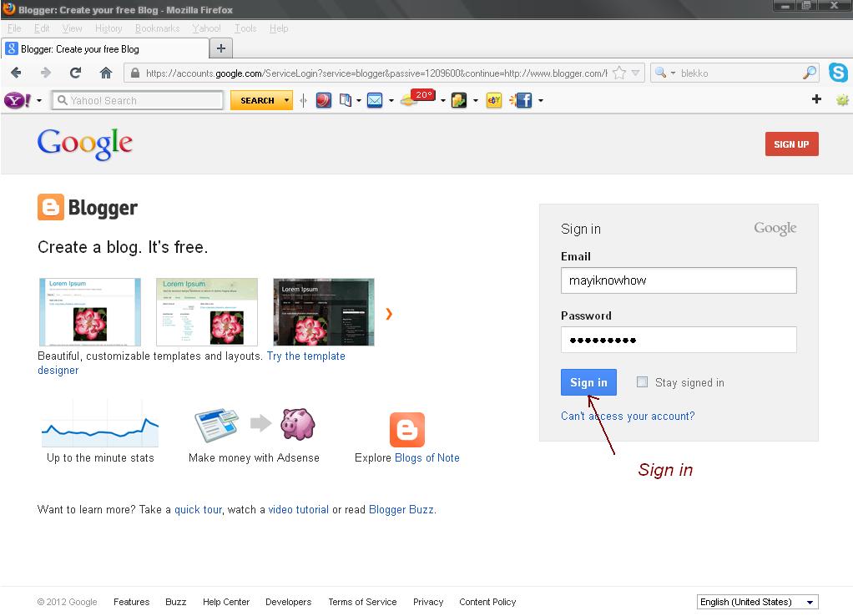Expand the documents icon dropdown arrow
This screenshot has height=616, width=853.
coord(359,101)
